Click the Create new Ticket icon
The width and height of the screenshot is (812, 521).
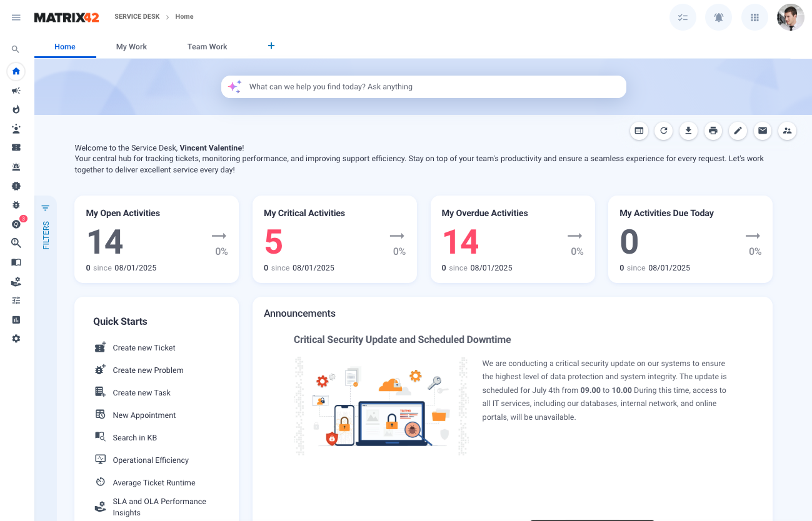100,347
